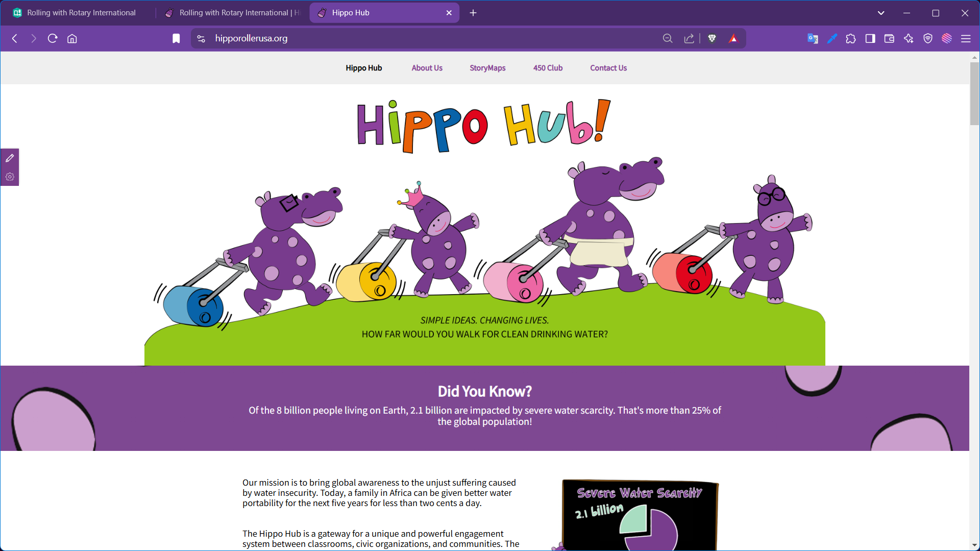Open the browser main menu
Image resolution: width=980 pixels, height=551 pixels.
pyautogui.click(x=966, y=38)
